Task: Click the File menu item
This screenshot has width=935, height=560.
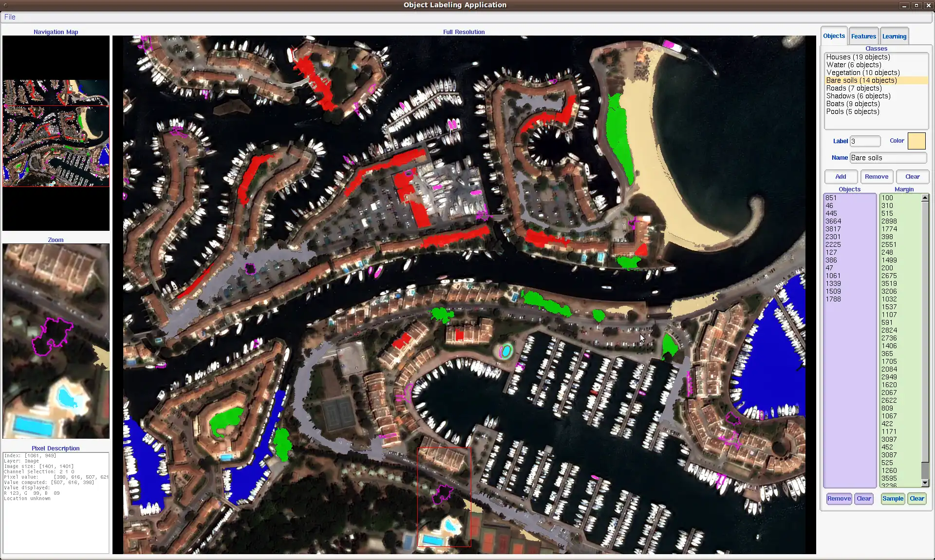Action: point(9,17)
